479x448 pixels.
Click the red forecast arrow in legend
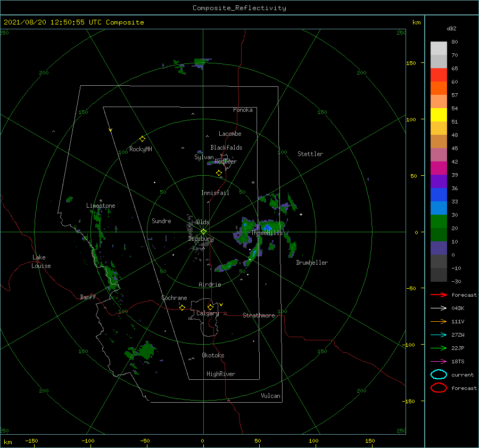pos(439,295)
